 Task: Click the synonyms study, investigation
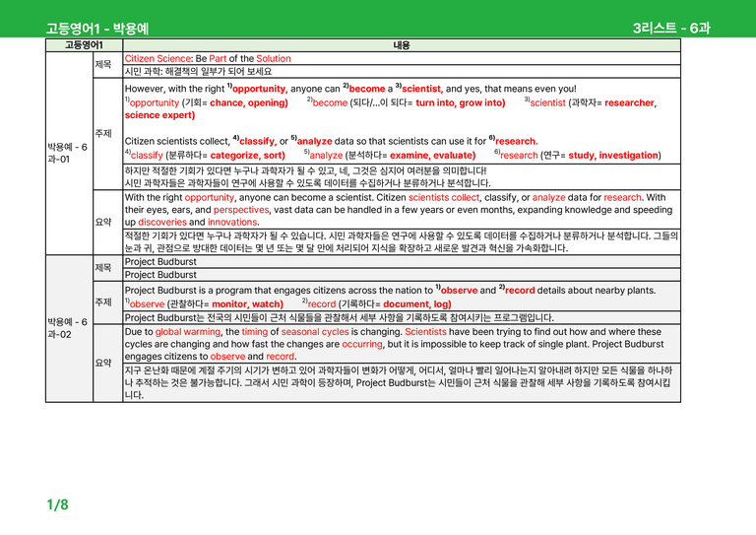613,156
